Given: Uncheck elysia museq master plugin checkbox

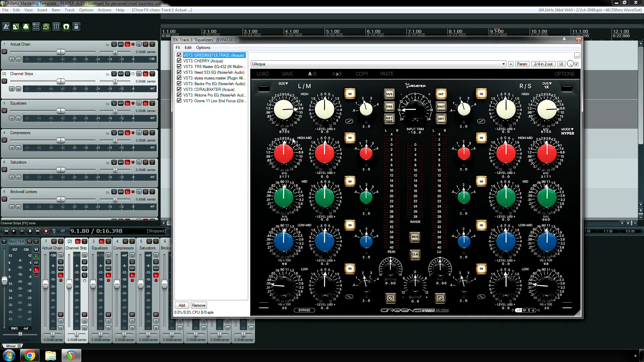Looking at the screenshot, I should [179, 78].
